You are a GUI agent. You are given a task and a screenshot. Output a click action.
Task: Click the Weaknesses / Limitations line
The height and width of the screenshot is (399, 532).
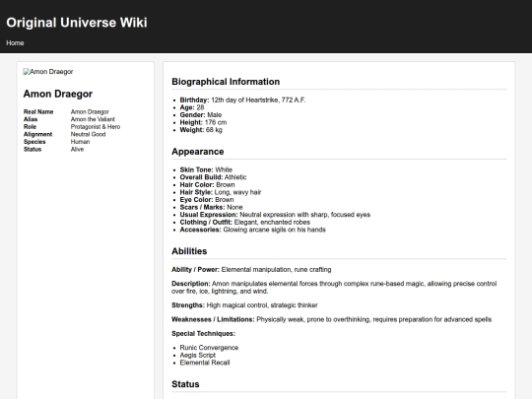[x=331, y=319]
